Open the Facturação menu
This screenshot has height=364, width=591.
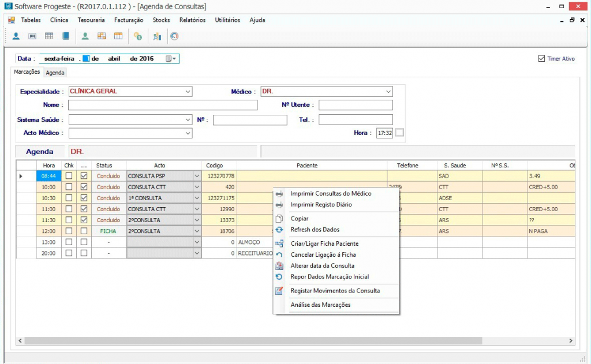click(x=129, y=20)
